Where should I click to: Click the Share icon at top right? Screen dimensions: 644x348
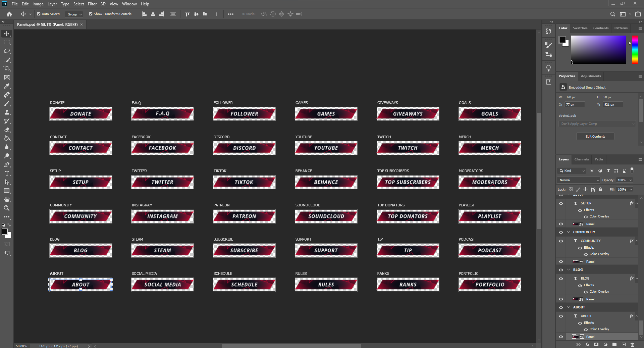pos(638,14)
